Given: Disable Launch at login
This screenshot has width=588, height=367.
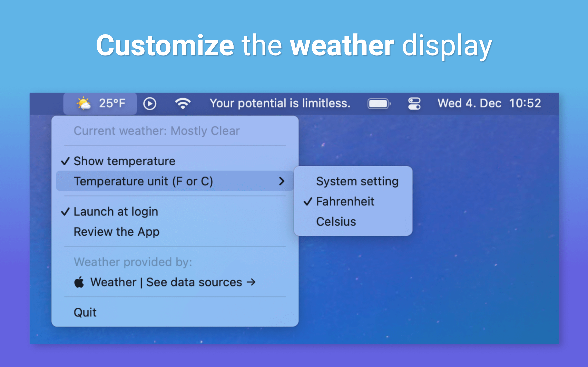Looking at the screenshot, I should [116, 212].
